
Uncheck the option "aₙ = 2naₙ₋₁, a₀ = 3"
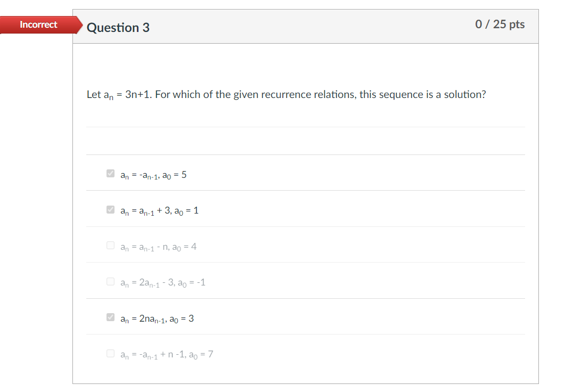(x=110, y=317)
